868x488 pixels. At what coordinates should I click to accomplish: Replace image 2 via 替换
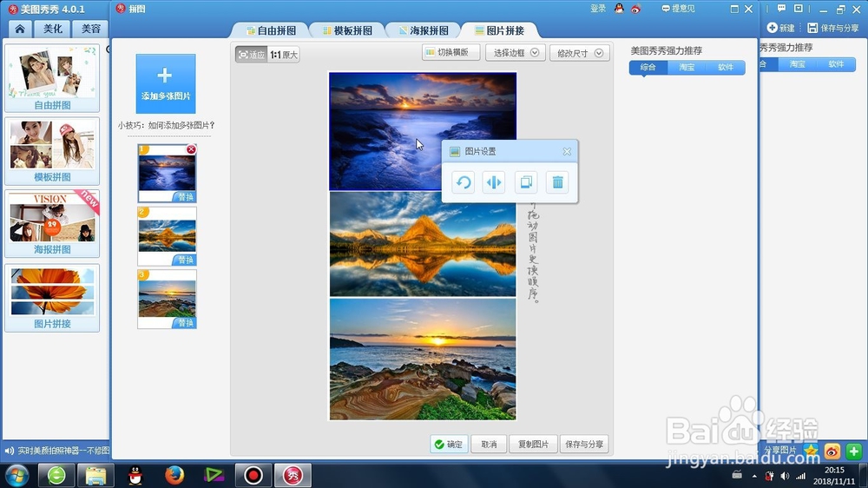coord(185,260)
